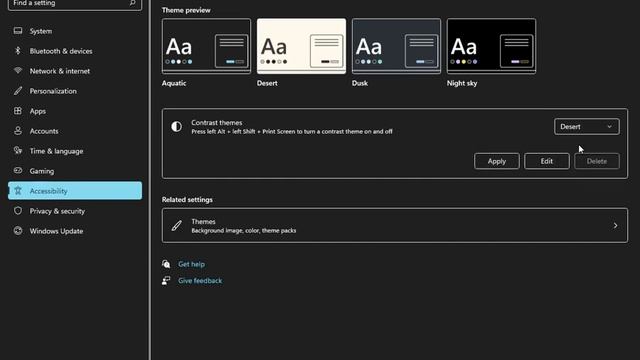This screenshot has height=360, width=640.
Task: Click the search magnifier icon
Action: 133,3
